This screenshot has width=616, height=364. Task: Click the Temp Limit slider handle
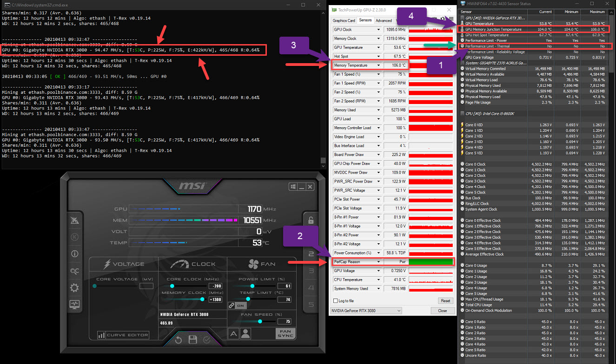tap(248, 299)
